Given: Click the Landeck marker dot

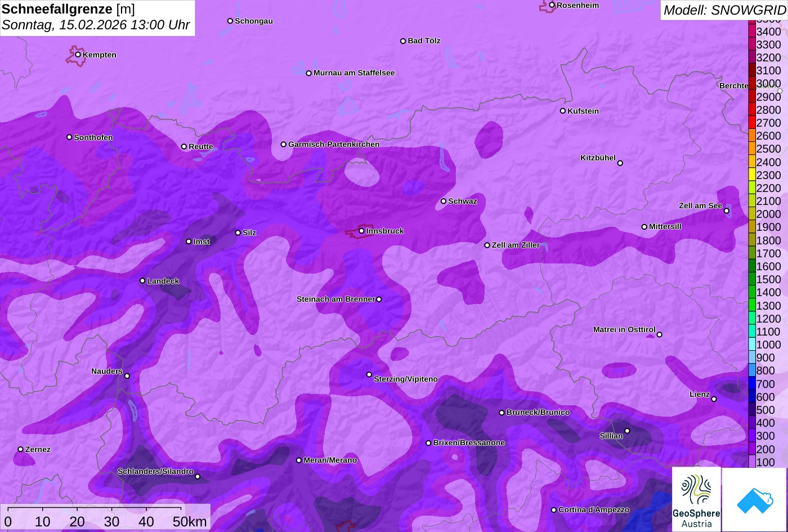Looking at the screenshot, I should (142, 281).
